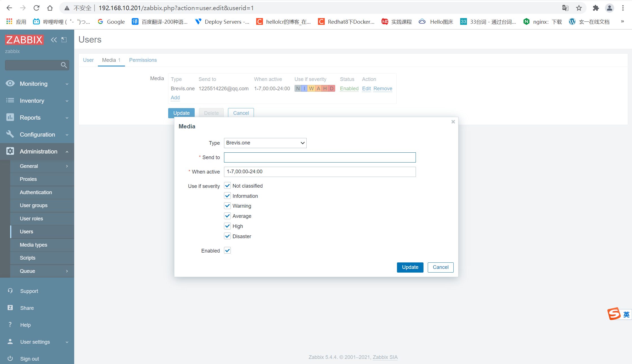This screenshot has height=364, width=632.
Task: Close the Media dialog with X
Action: coord(453,122)
